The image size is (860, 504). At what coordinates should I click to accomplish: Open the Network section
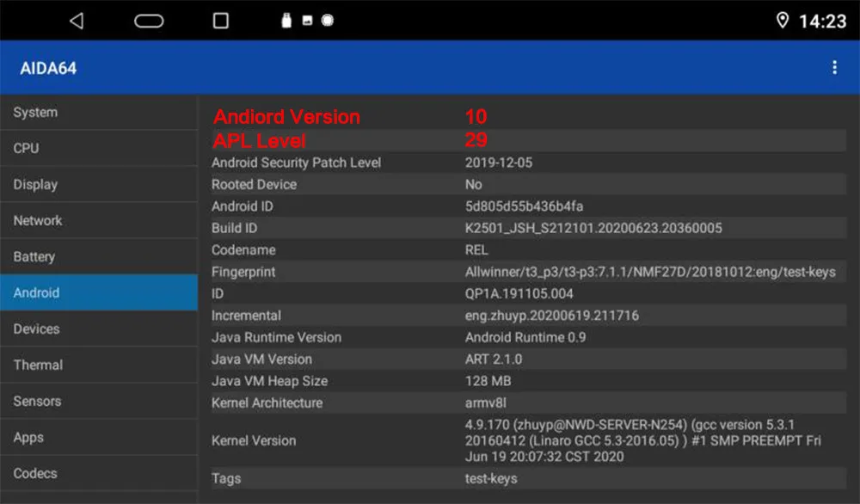click(99, 220)
